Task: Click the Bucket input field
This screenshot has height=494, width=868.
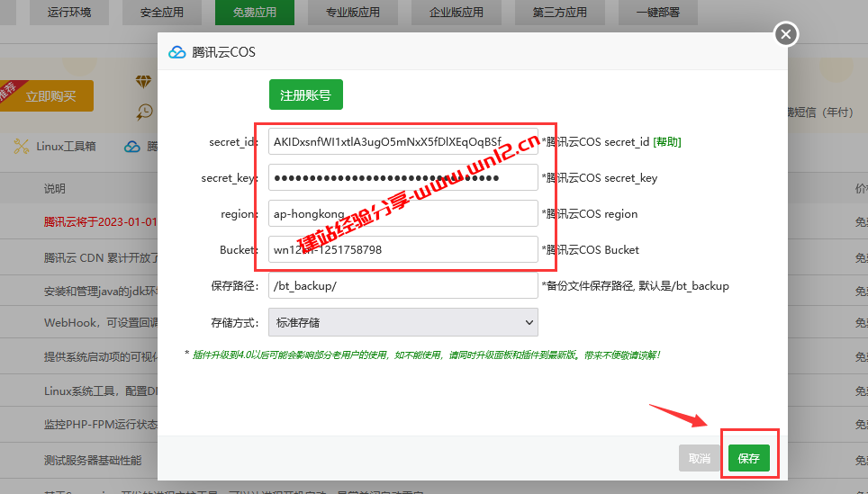Action: [x=403, y=249]
